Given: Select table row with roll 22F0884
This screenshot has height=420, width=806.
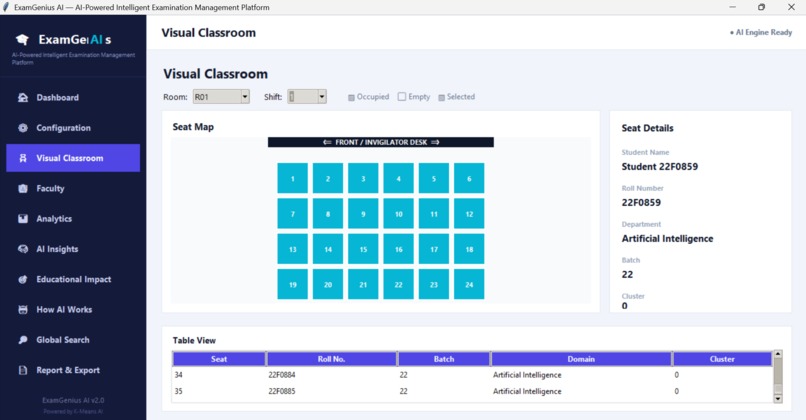Looking at the screenshot, I should (472, 375).
